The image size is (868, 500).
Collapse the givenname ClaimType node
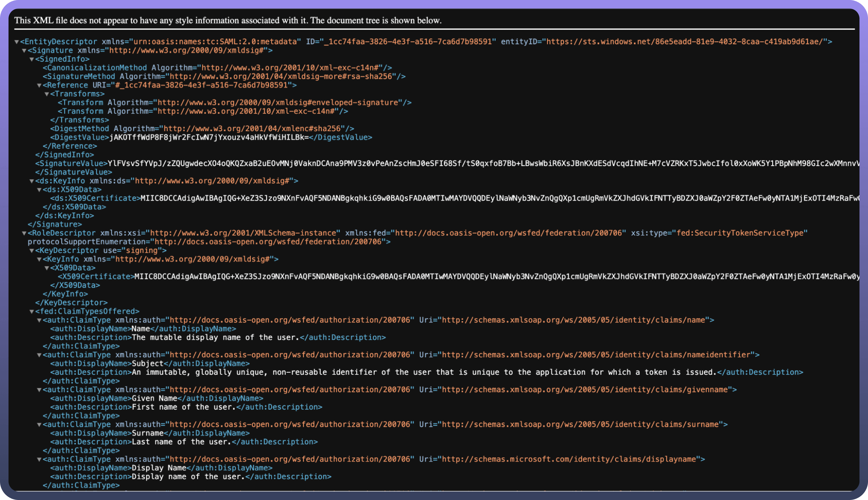tap(39, 390)
